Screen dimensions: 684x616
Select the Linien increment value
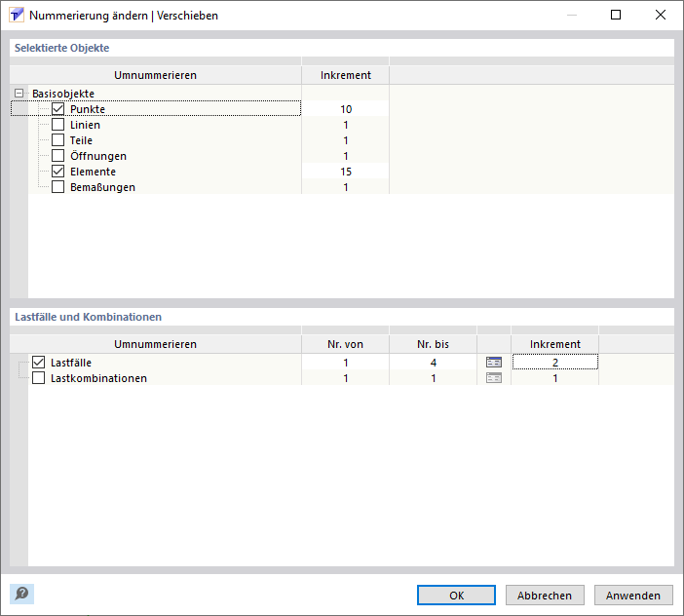click(346, 125)
